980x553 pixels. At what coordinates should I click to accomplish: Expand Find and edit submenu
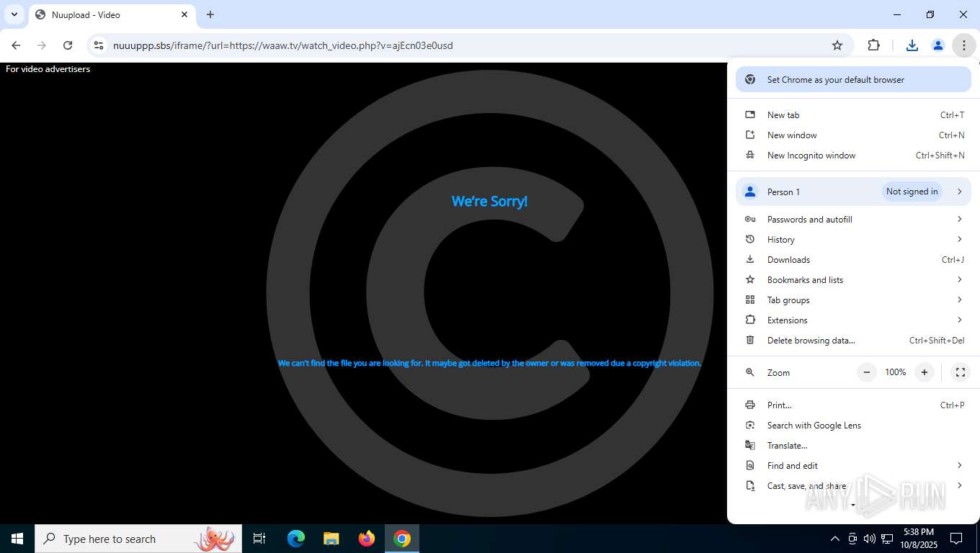[853, 466]
